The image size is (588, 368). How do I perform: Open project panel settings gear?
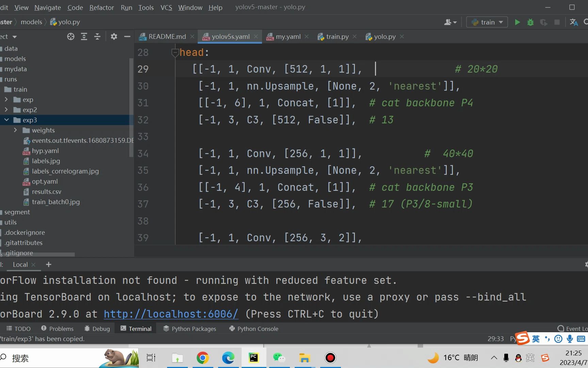pos(114,36)
